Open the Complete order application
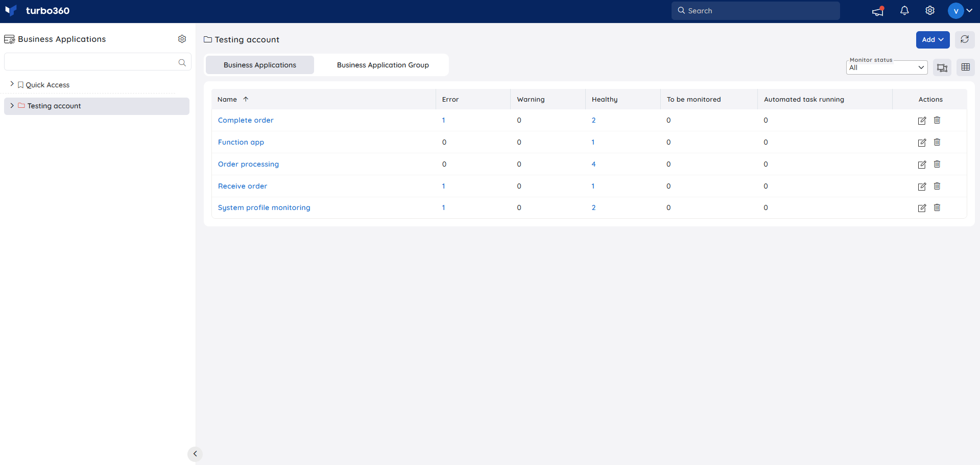This screenshot has height=465, width=980. [x=246, y=120]
